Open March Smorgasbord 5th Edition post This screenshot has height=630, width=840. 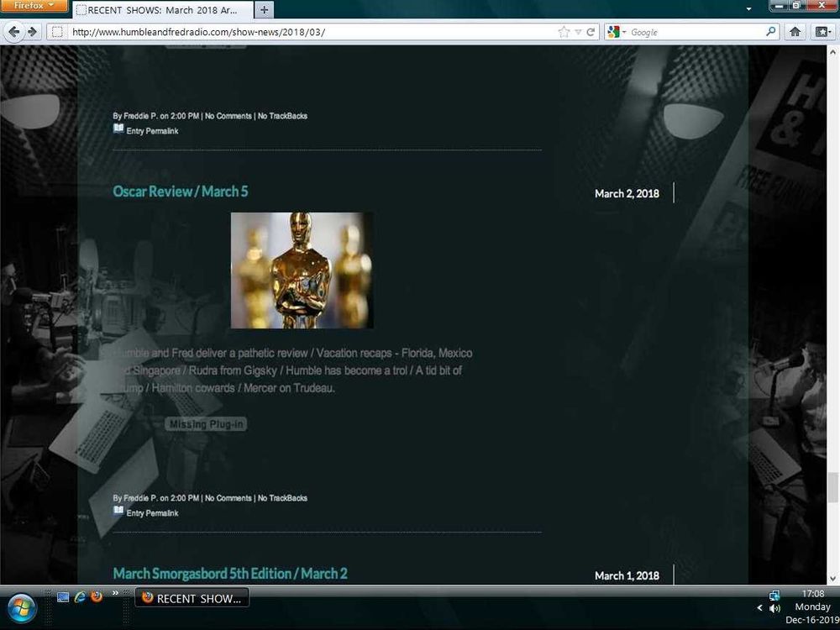coord(230,574)
